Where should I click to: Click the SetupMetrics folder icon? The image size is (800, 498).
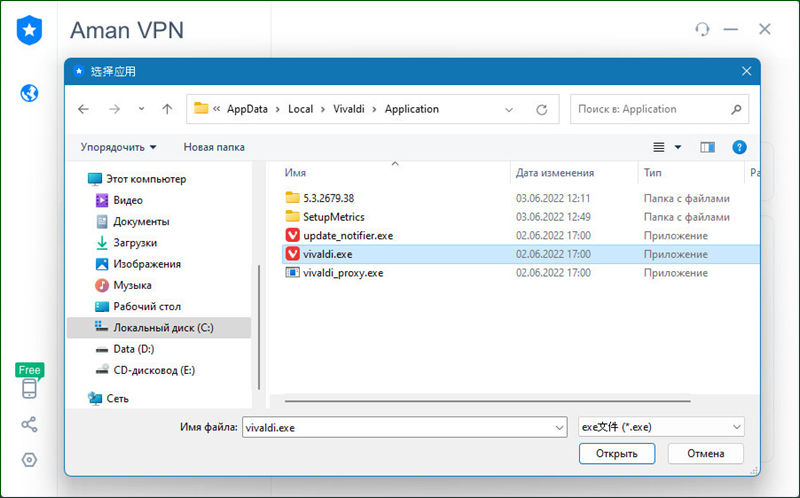click(x=292, y=216)
